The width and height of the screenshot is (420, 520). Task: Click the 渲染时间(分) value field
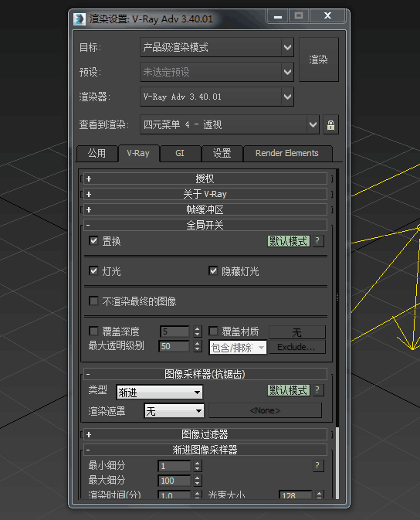point(174,495)
